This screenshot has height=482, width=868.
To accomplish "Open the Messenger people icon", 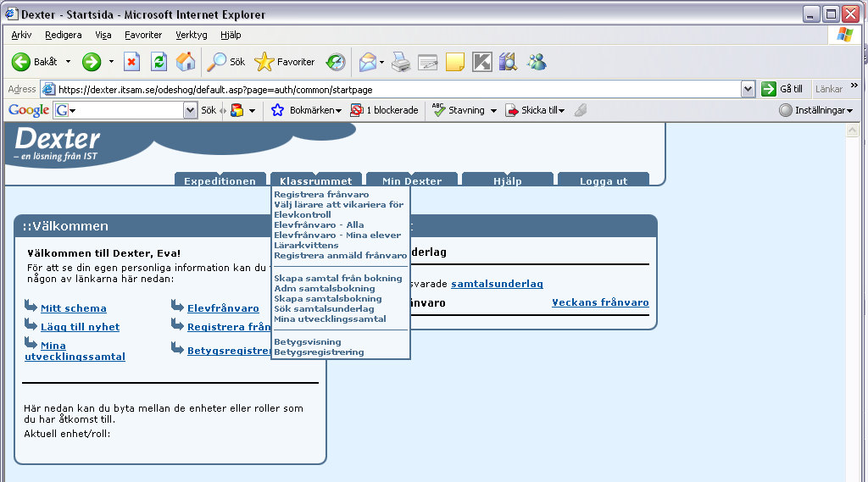I will point(537,62).
